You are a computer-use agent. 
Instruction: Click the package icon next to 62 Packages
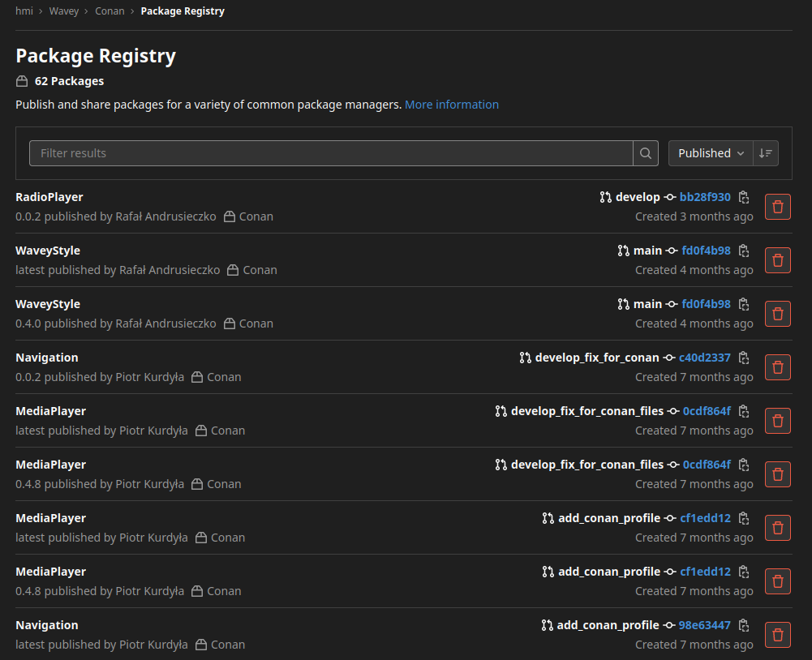coord(20,80)
